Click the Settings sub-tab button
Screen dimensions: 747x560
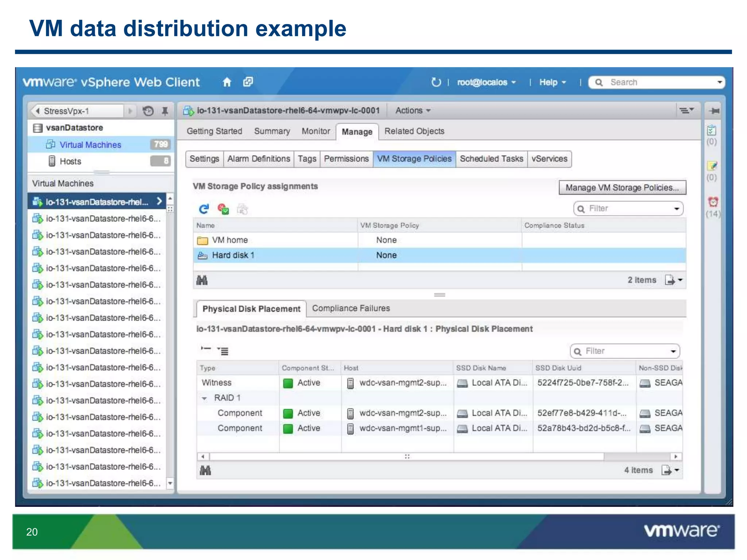[204, 159]
